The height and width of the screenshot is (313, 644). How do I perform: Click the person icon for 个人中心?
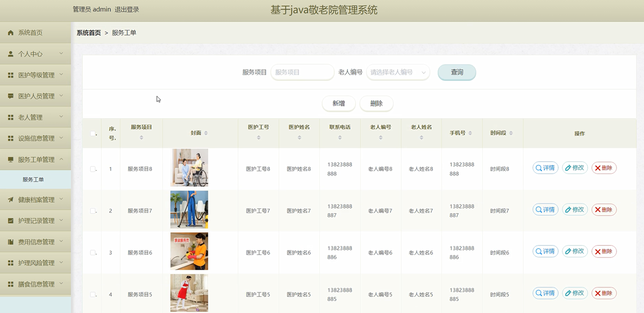[11, 54]
